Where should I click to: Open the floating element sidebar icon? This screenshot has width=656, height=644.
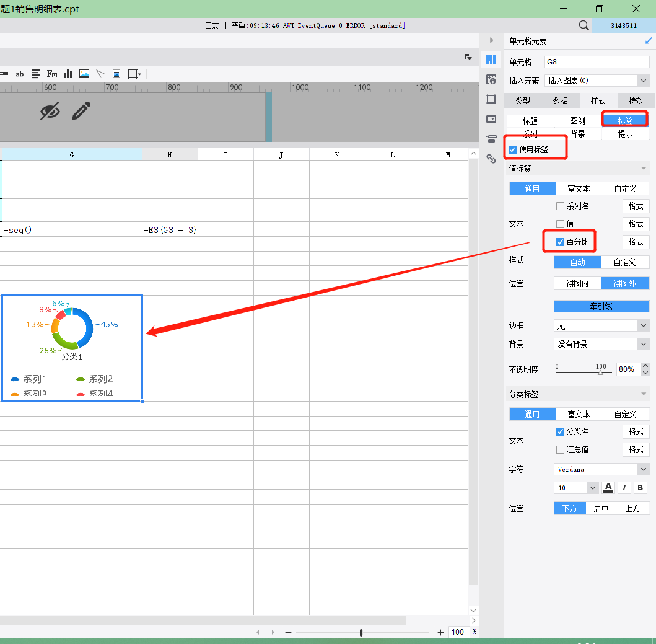coord(491,99)
